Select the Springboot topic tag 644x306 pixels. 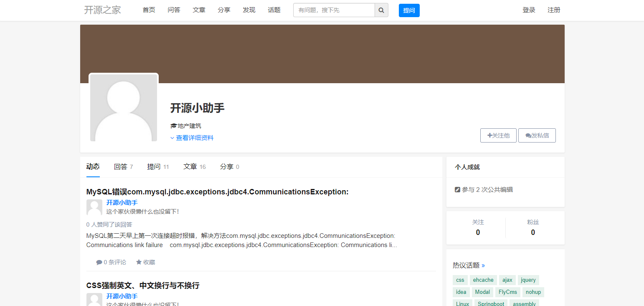coord(491,303)
